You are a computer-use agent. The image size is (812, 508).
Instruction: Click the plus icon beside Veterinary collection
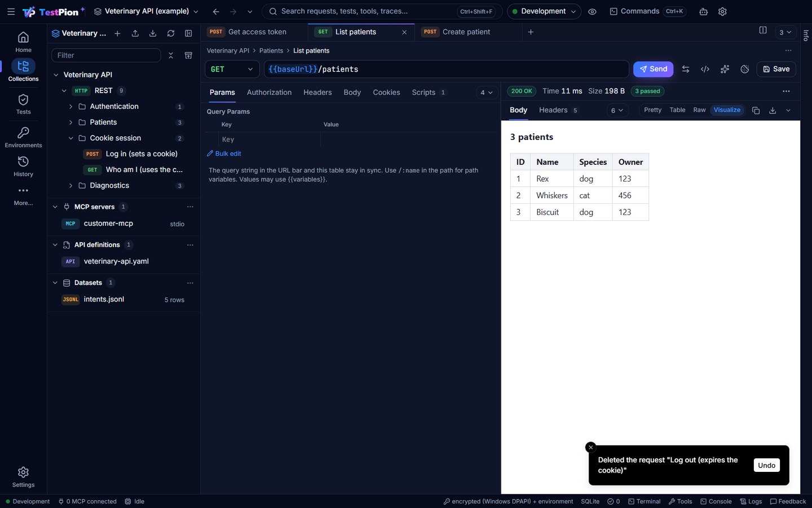[x=117, y=33]
